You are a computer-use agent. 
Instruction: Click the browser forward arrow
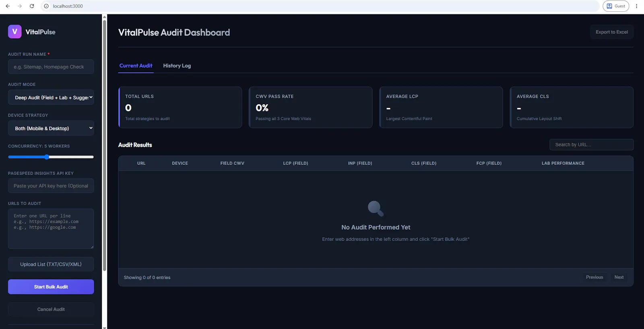coord(20,6)
